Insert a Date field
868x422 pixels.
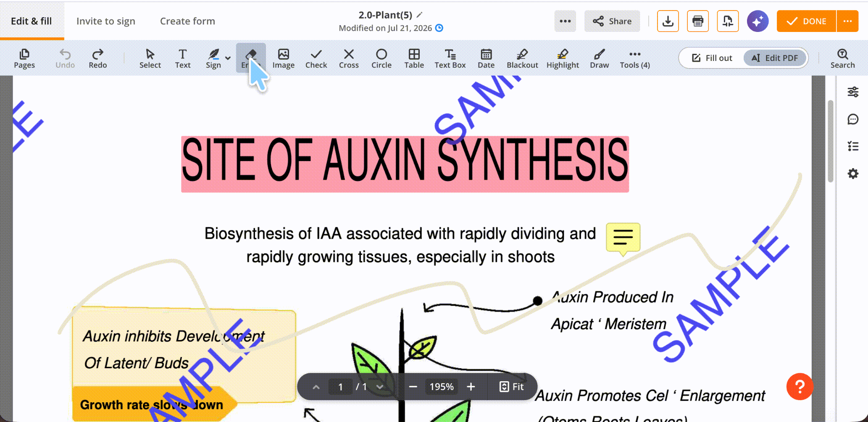pyautogui.click(x=486, y=58)
